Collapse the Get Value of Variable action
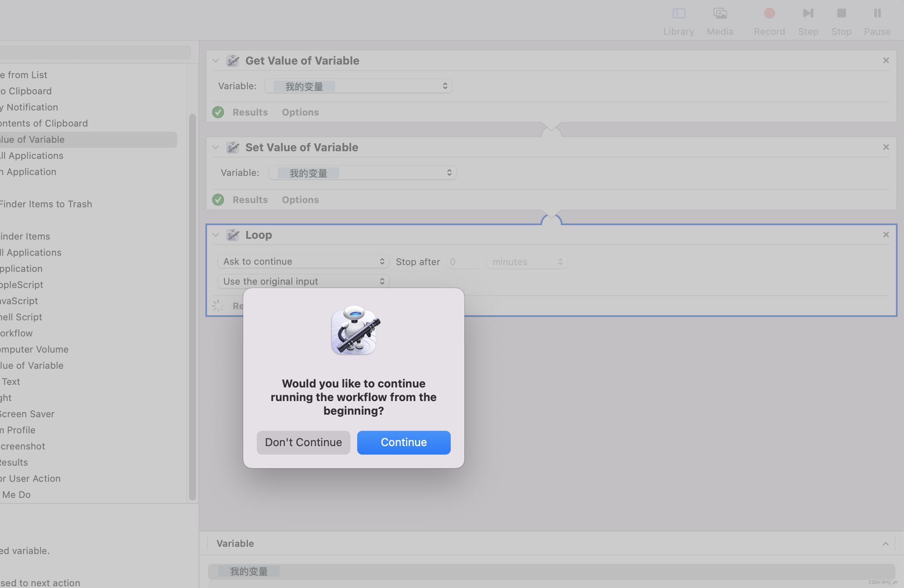Viewport: 904px width, 588px height. pos(216,61)
